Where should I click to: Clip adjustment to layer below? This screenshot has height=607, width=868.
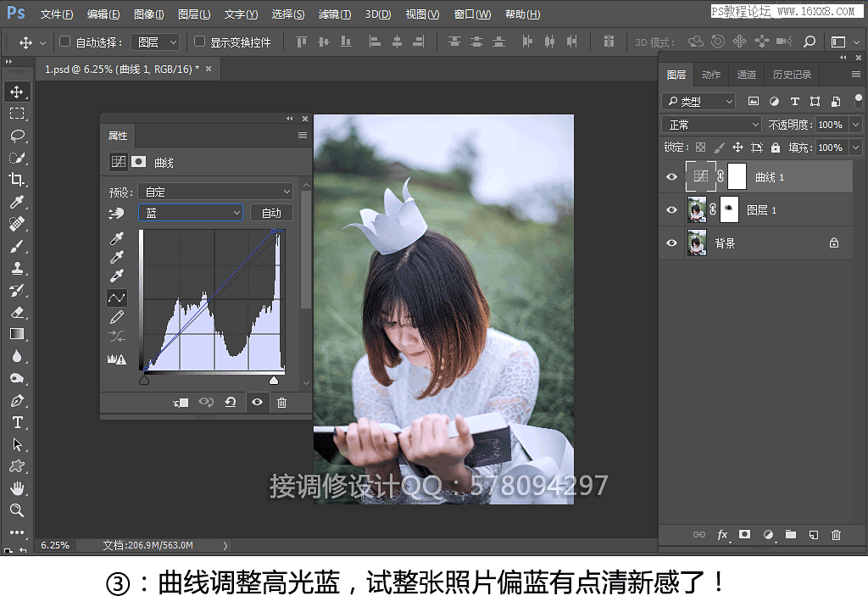[x=181, y=403]
